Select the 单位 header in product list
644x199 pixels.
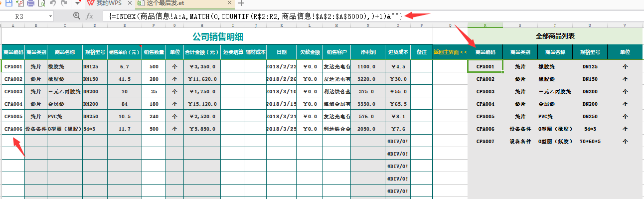tap(625, 51)
